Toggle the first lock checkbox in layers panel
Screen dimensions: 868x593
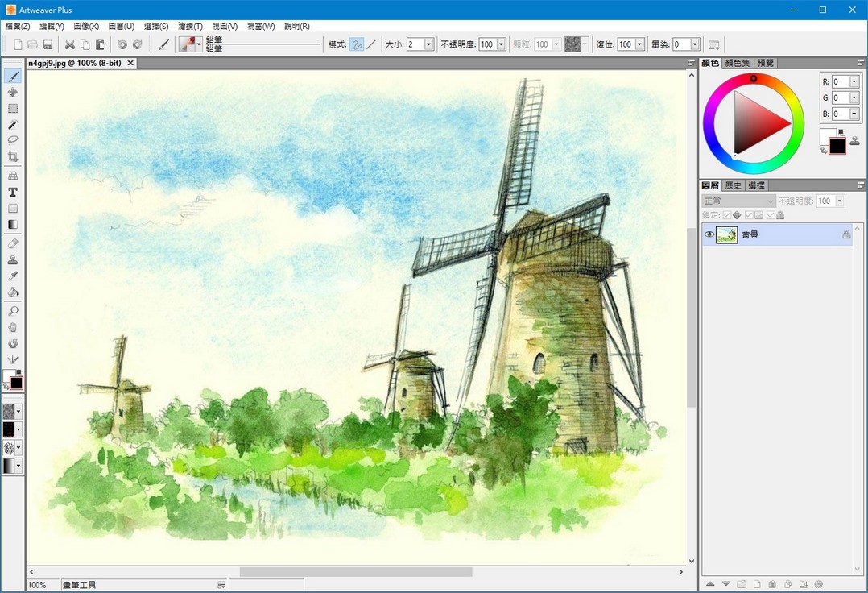(728, 215)
